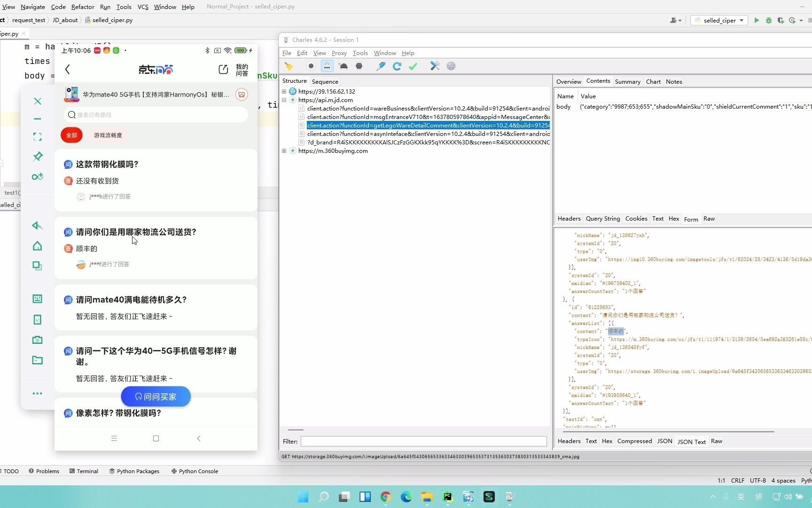Toggle the Charles recording button
The image size is (812, 508).
click(311, 66)
